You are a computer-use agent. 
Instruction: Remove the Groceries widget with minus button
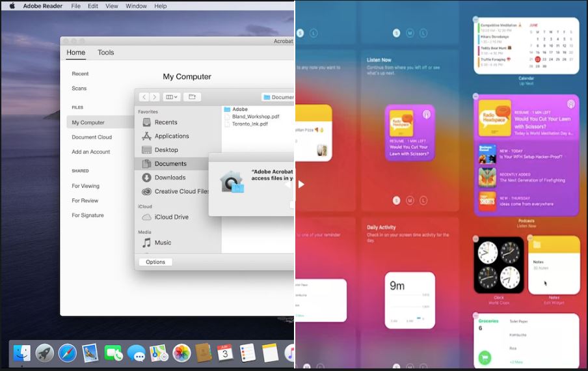point(475,315)
